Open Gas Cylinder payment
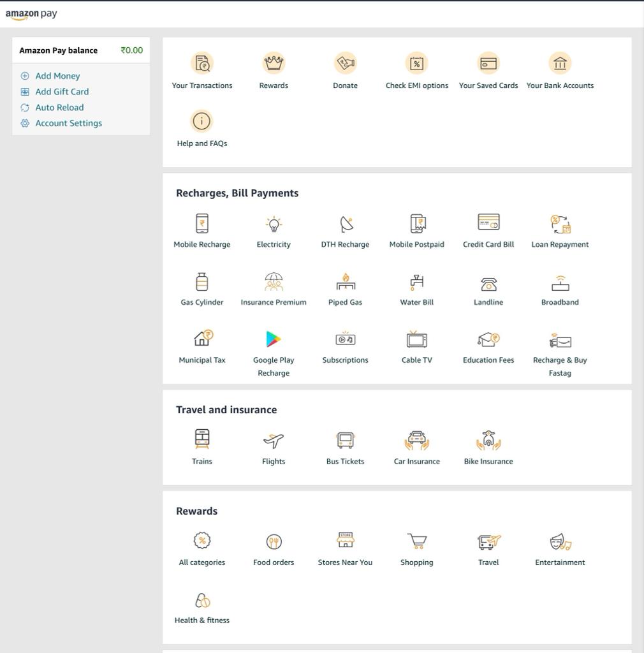 [201, 282]
